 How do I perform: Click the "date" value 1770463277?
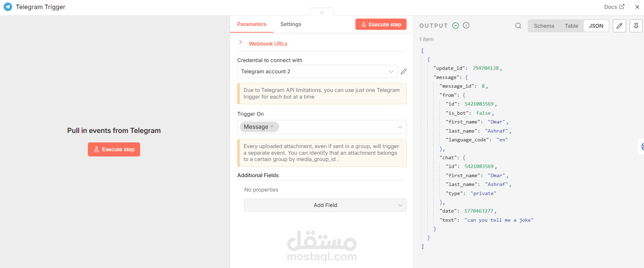479,211
